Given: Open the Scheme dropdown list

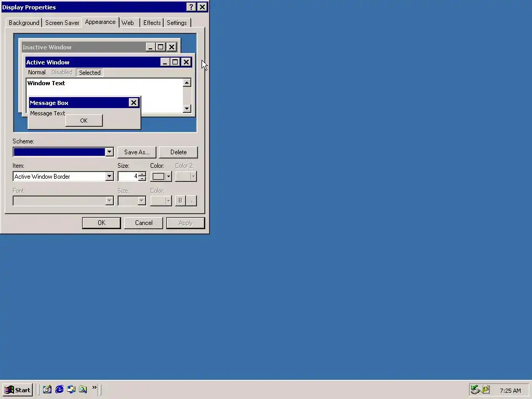Looking at the screenshot, I should [109, 152].
